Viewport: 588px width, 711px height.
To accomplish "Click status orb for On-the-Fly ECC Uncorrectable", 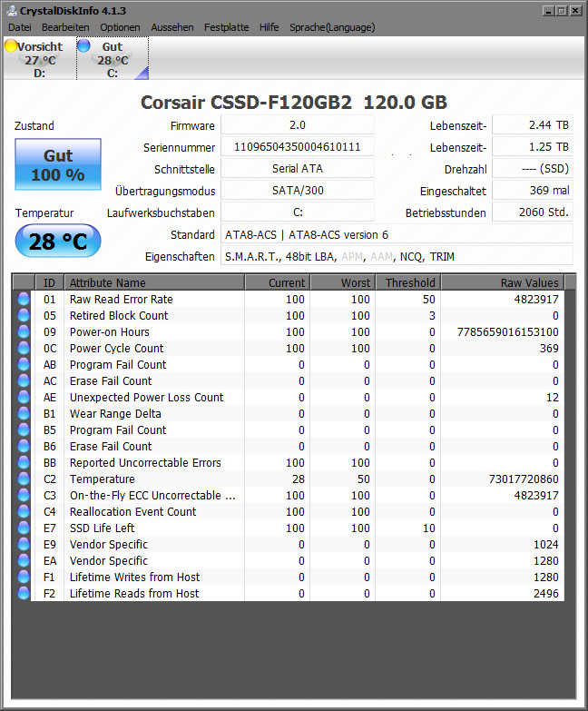I will tap(24, 495).
